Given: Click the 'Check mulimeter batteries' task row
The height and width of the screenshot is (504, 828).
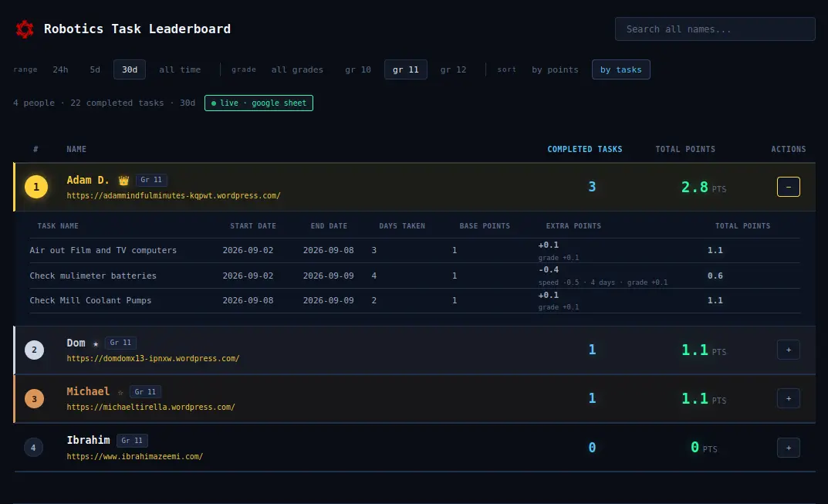Looking at the screenshot, I should [x=414, y=276].
